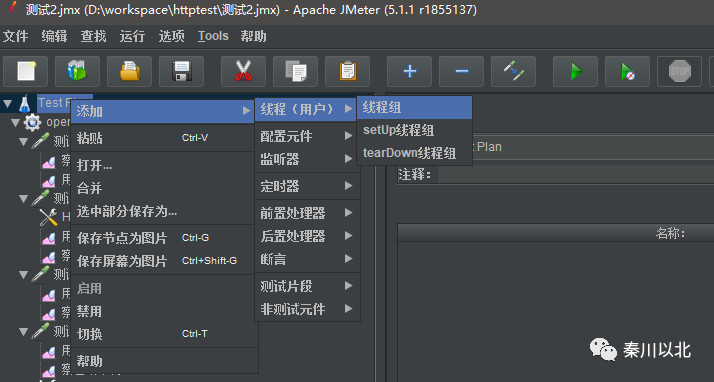Choose 切换 in the context menu
This screenshot has width=714, height=382.
[163, 334]
